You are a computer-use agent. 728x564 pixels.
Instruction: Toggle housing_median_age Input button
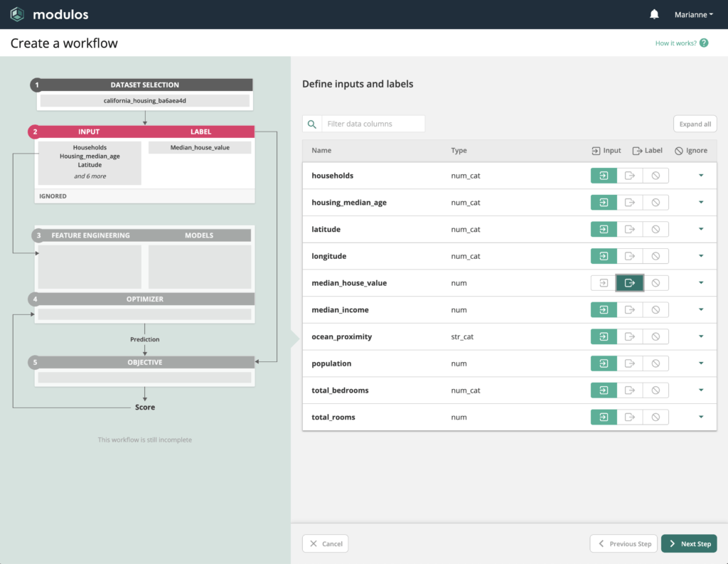pos(604,203)
